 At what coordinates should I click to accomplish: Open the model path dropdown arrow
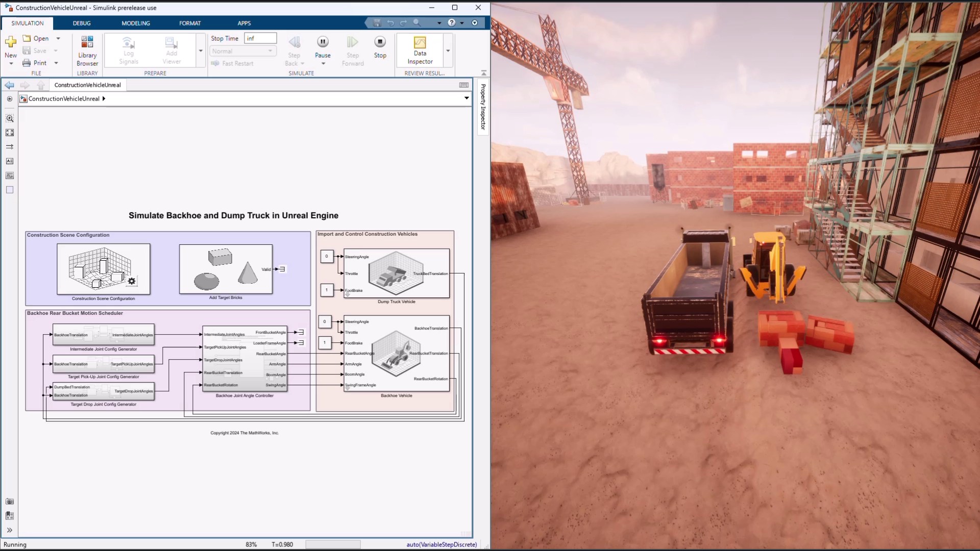click(x=467, y=98)
